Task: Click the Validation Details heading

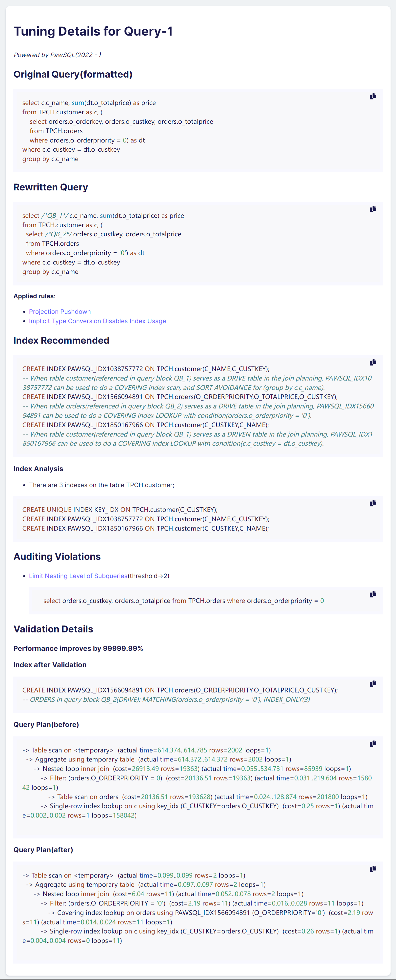Action: (53, 629)
